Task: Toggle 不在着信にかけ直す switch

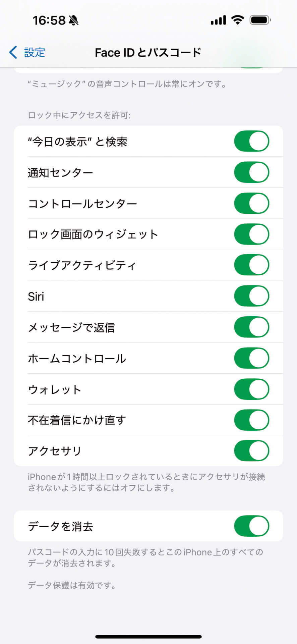Action: [251, 420]
